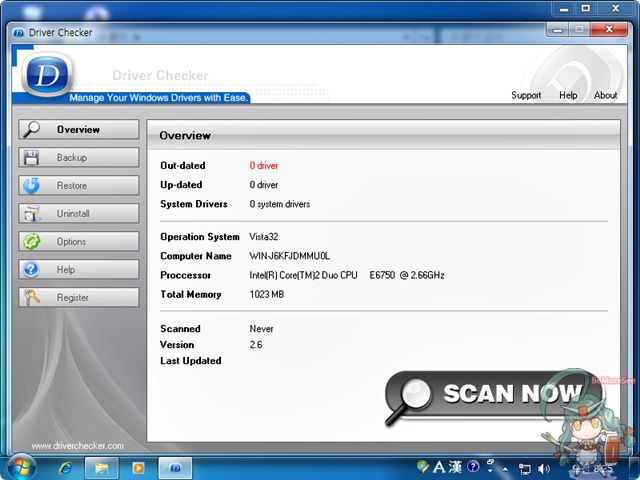Click the Uninstall icon in sidebar
Image resolution: width=640 pixels, height=480 pixels.
click(31, 214)
